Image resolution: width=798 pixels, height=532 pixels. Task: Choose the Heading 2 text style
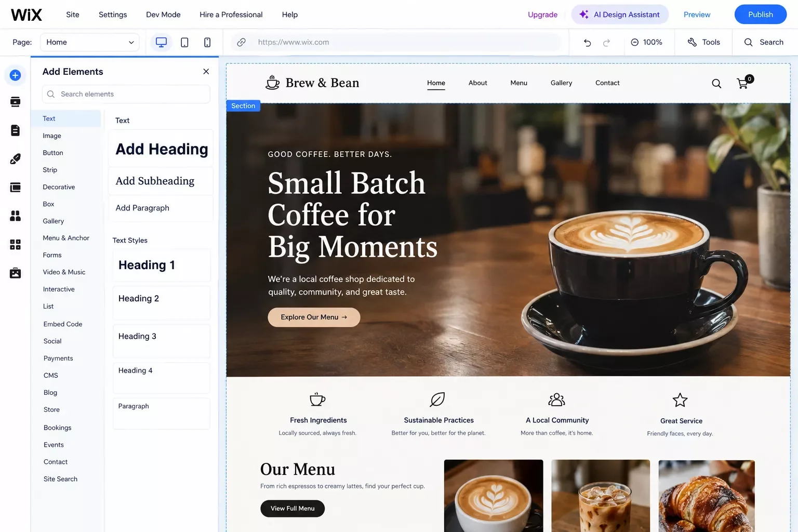(162, 302)
